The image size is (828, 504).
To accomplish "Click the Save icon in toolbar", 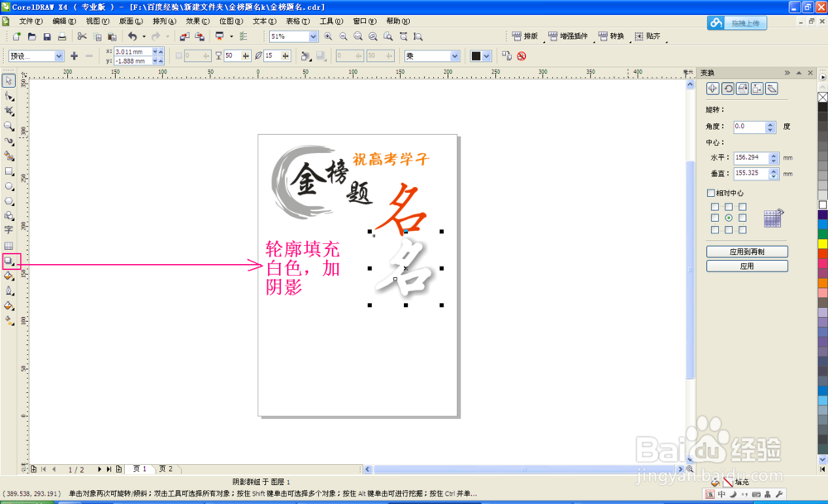I will point(47,36).
